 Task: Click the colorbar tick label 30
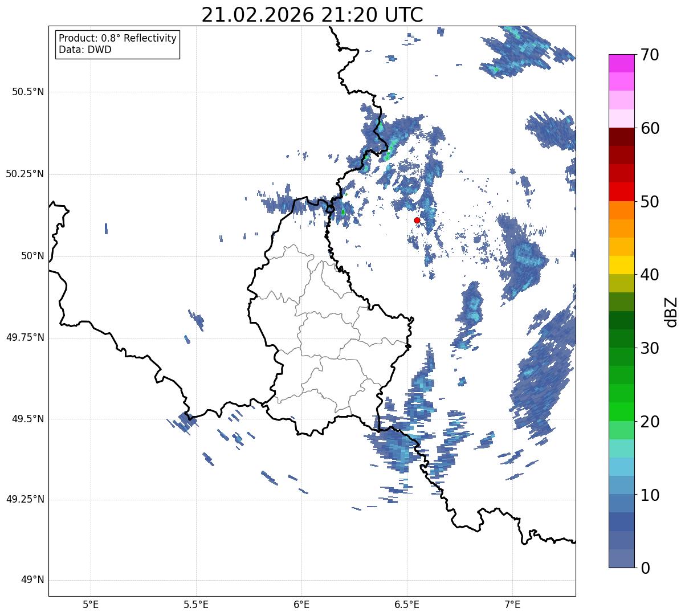[x=650, y=348]
